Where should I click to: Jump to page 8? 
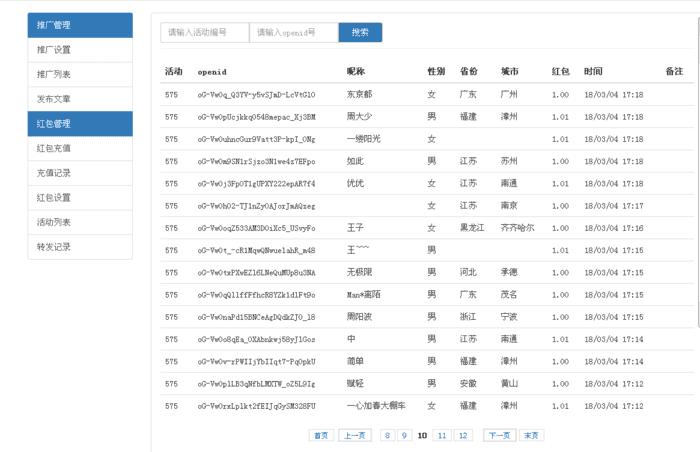[x=388, y=435]
